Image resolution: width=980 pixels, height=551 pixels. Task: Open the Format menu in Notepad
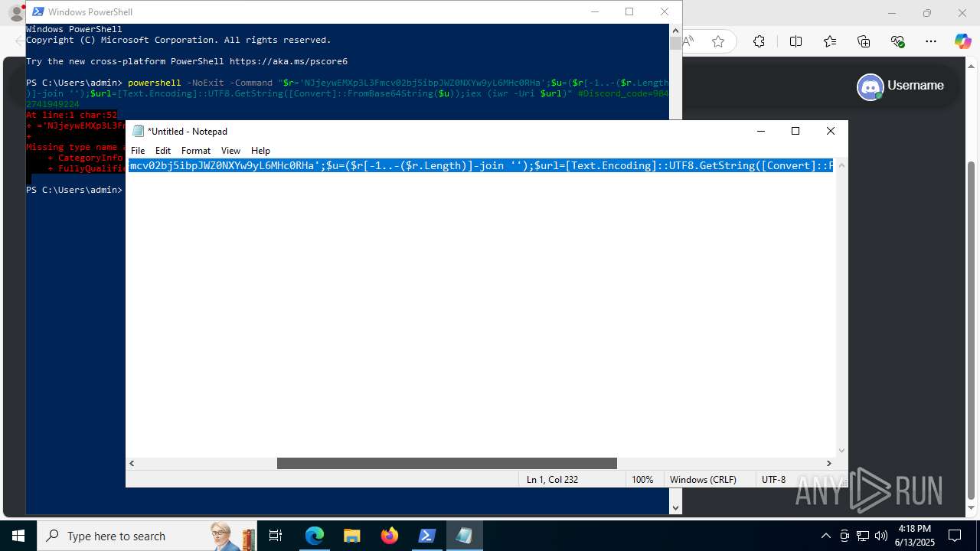(x=196, y=151)
